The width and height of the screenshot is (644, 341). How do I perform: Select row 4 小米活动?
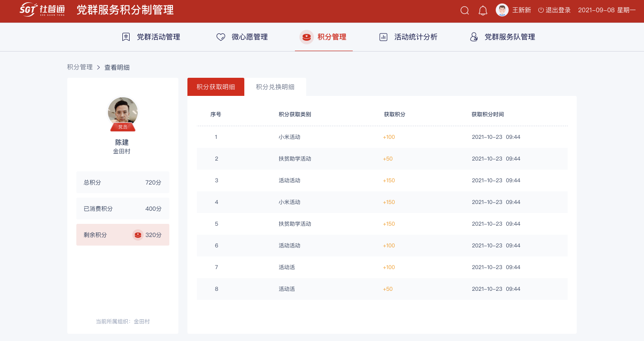coord(382,202)
